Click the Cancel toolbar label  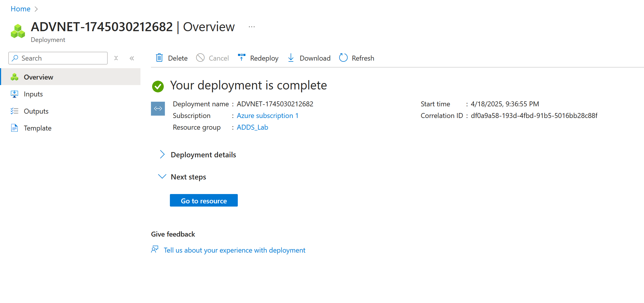219,58
